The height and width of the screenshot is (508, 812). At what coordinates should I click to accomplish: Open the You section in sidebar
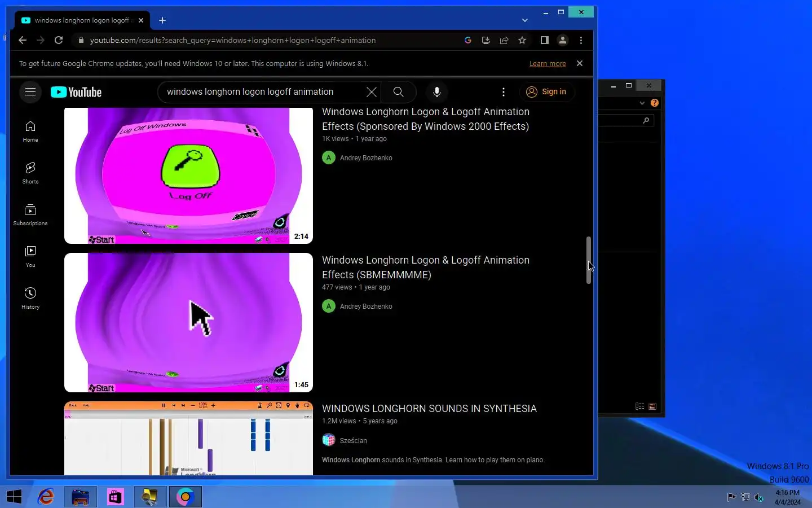coord(30,257)
